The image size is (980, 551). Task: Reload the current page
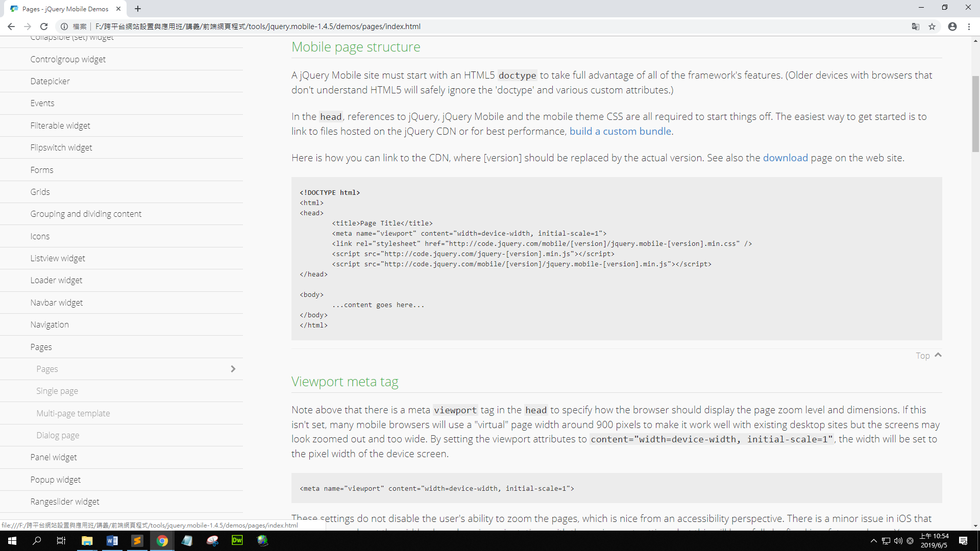coord(44,27)
